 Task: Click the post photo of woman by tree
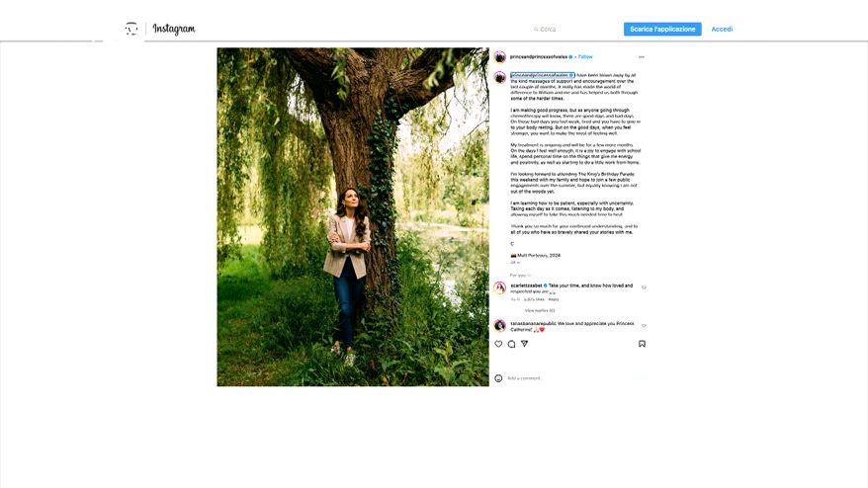(x=353, y=216)
